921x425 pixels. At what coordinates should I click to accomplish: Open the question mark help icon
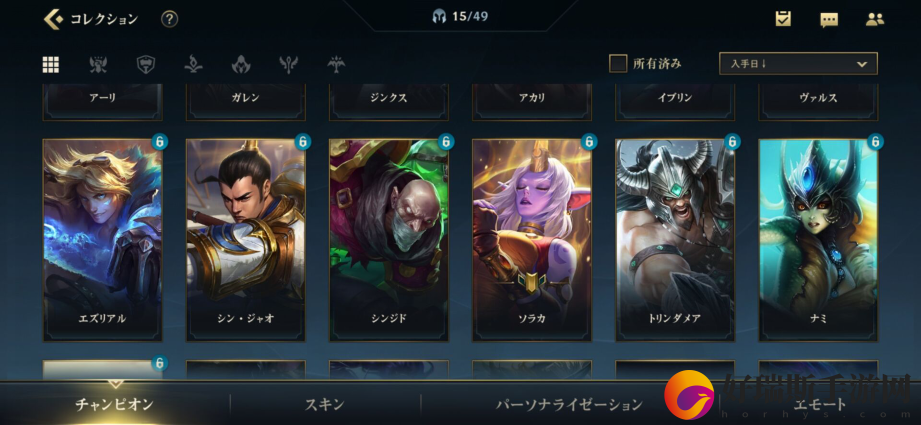point(169,19)
